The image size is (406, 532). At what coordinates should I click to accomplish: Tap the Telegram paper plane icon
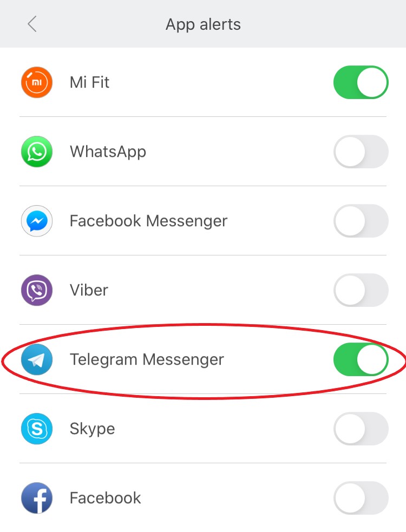point(37,359)
